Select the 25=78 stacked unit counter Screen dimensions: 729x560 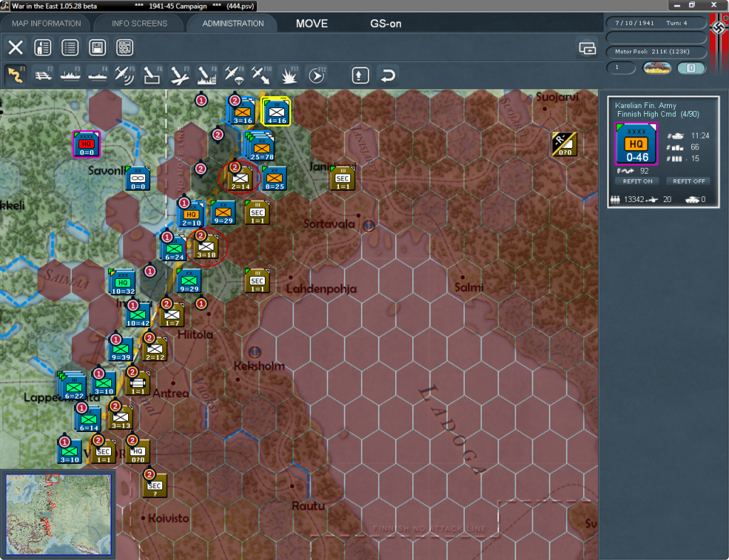pos(261,147)
